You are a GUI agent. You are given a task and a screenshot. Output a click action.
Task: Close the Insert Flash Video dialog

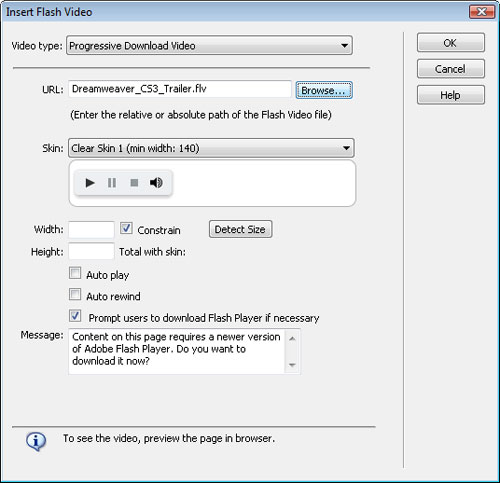point(482,12)
